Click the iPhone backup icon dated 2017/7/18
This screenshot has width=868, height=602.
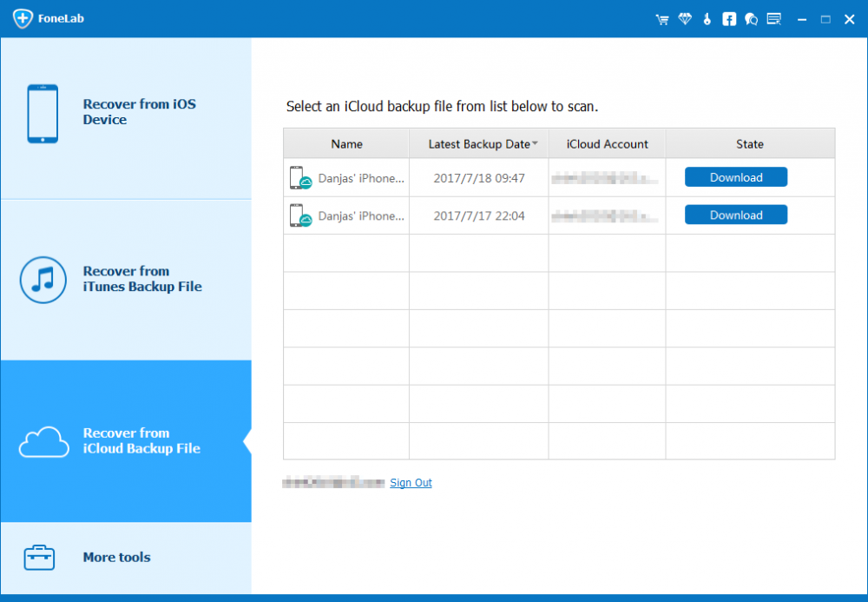[301, 178]
